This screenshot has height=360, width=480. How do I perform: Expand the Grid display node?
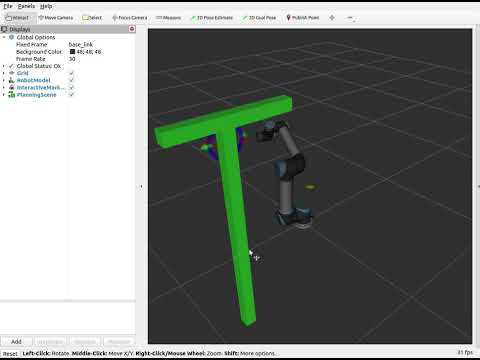[4, 73]
